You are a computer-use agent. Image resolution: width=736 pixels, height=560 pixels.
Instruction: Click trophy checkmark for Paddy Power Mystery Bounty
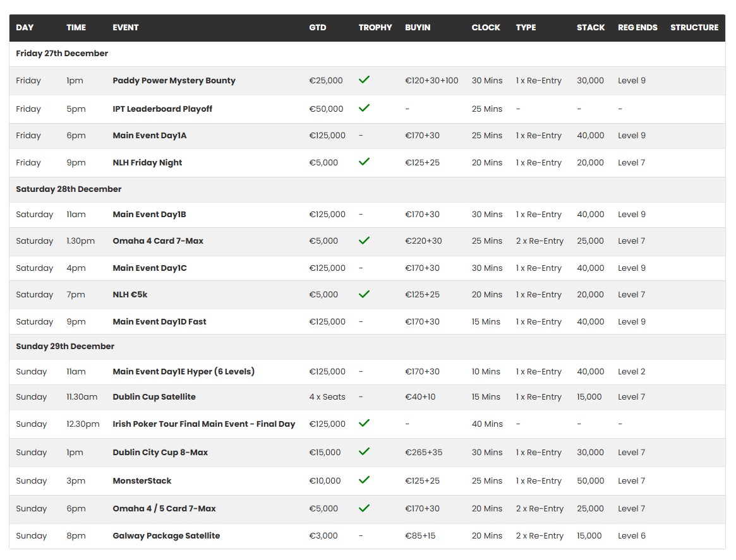tap(364, 80)
